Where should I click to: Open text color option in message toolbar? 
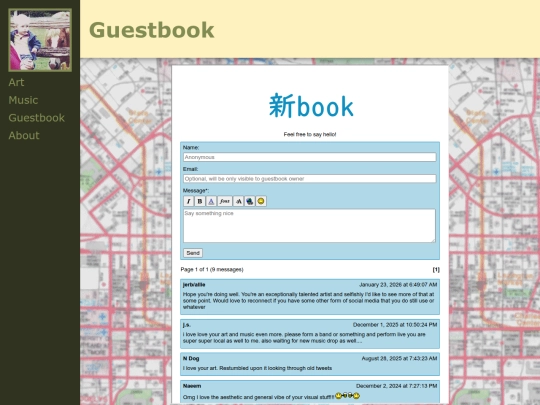(x=211, y=201)
